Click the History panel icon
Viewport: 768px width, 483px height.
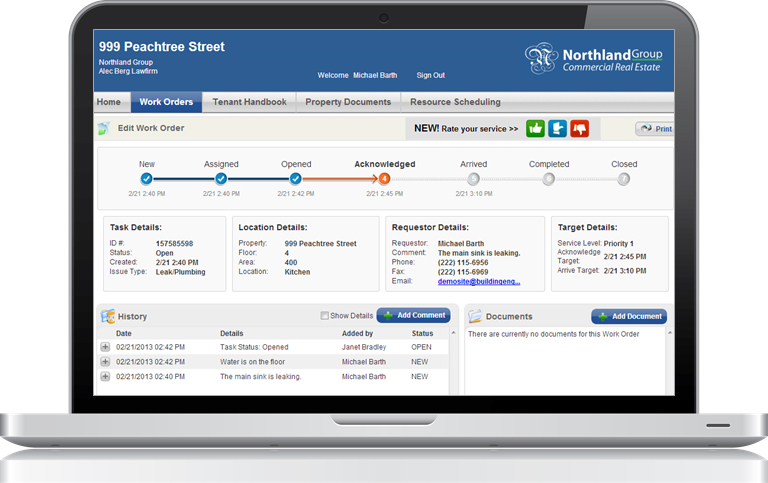[x=108, y=316]
